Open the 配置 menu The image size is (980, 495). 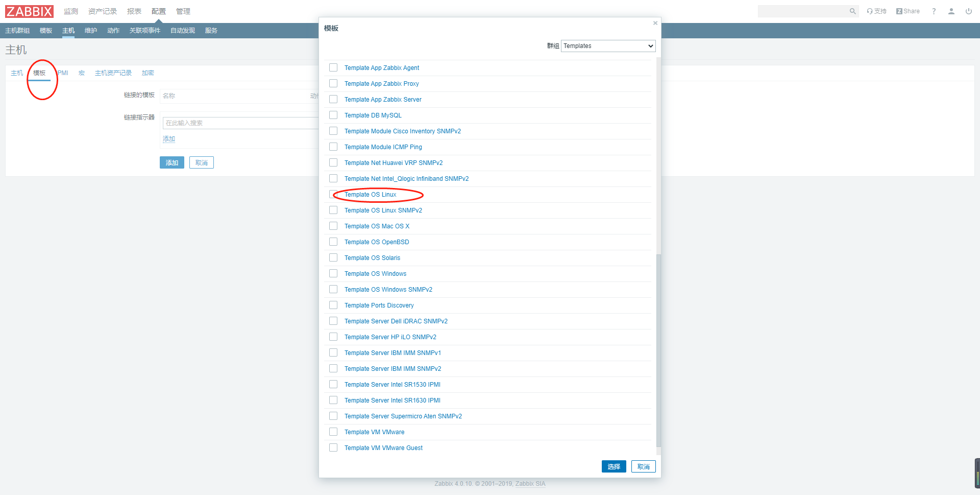click(x=159, y=11)
